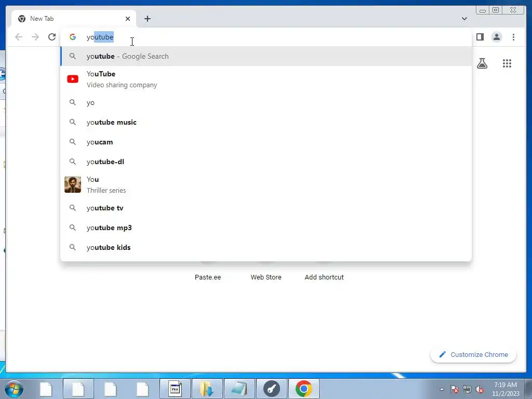
Task: Select the New Tab tab
Action: (74, 19)
